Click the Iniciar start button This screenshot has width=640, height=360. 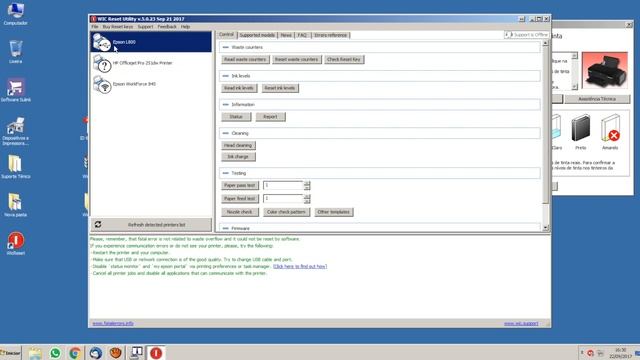pyautogui.click(x=10, y=353)
